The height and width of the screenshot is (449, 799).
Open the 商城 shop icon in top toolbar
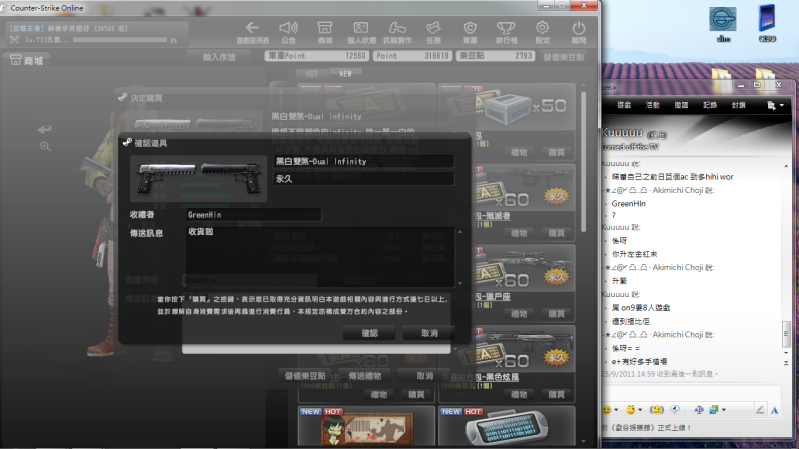coord(325,28)
